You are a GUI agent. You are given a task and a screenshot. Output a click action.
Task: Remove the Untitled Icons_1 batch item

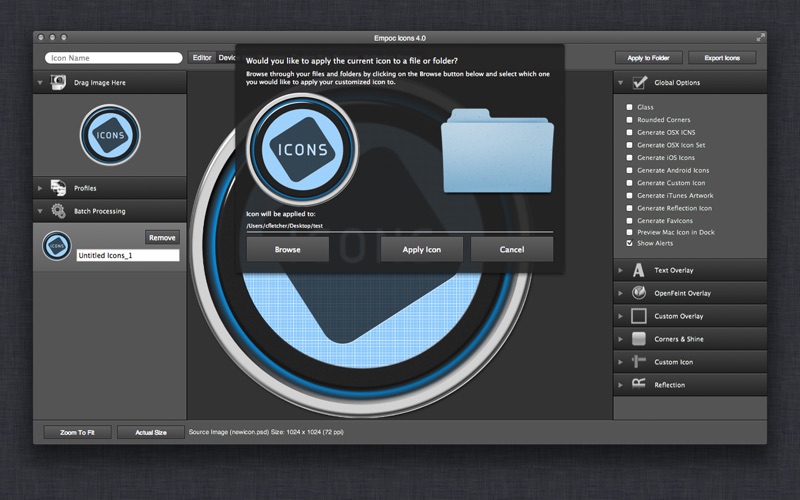point(162,238)
